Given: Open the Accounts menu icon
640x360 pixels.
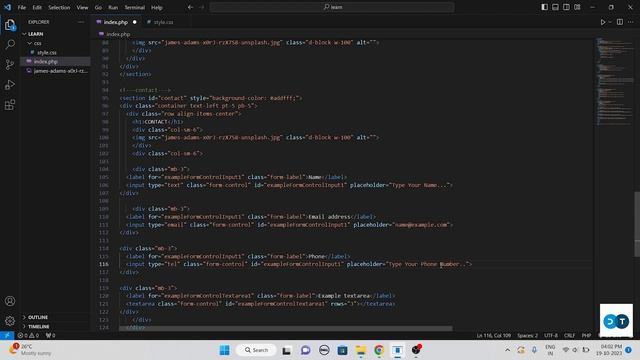Looking at the screenshot, I should [x=10, y=301].
